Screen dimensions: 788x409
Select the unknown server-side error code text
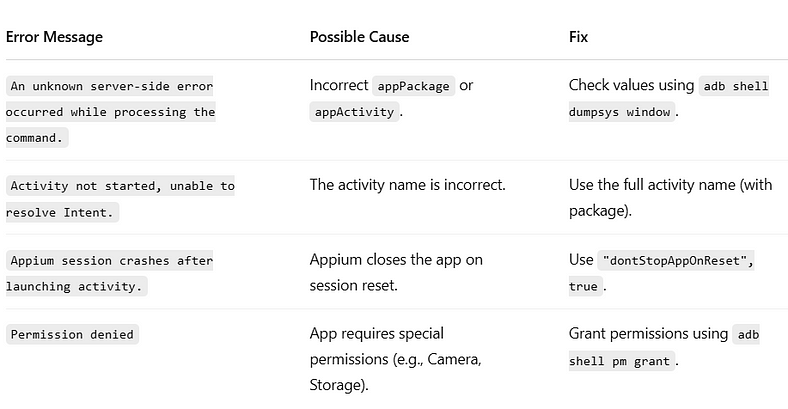click(111, 112)
